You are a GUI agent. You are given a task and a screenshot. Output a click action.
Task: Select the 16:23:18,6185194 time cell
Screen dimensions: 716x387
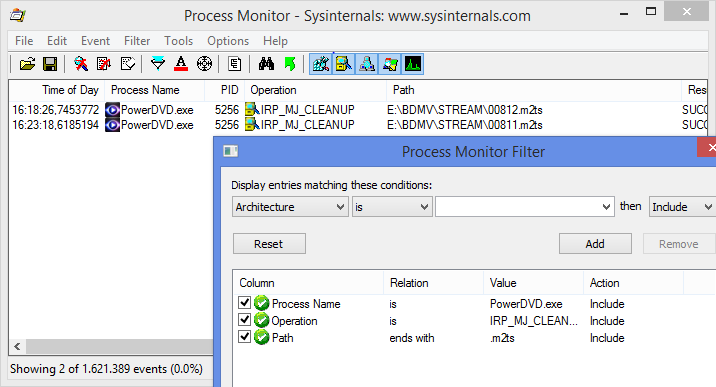(x=56, y=125)
